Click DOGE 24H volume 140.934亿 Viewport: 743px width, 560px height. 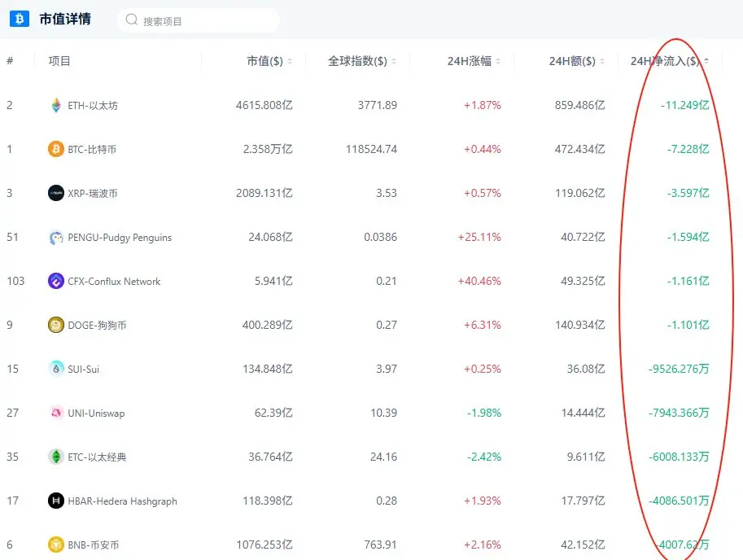[x=580, y=325]
